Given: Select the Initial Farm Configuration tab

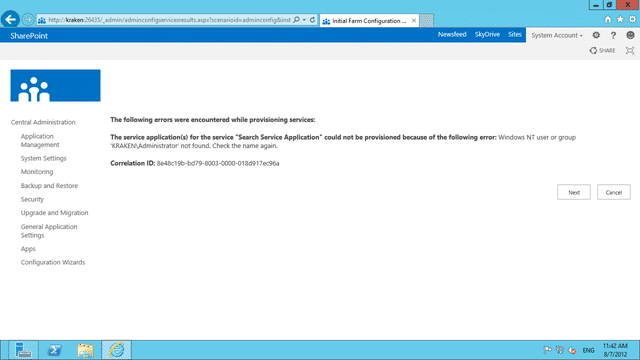Looking at the screenshot, I should pyautogui.click(x=369, y=20).
